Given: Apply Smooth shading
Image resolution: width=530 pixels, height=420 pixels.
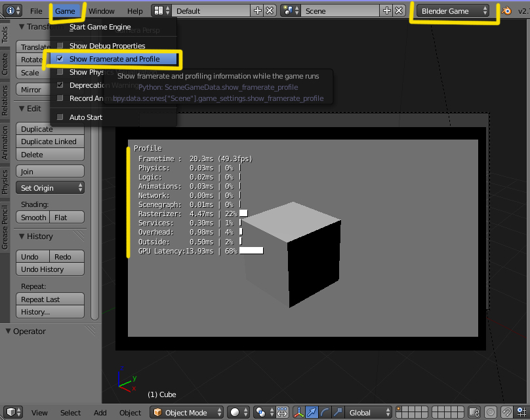Looking at the screenshot, I should (33, 217).
